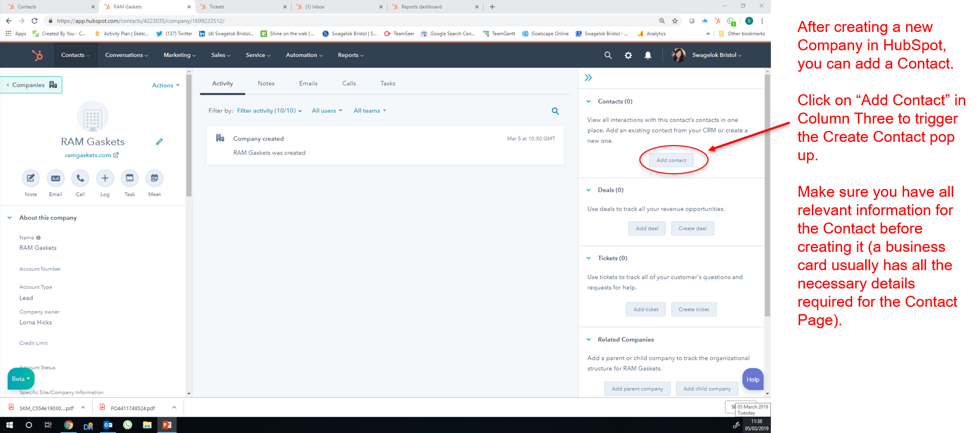Open the All users filter dropdown
This screenshot has width=980, height=433.
[326, 111]
